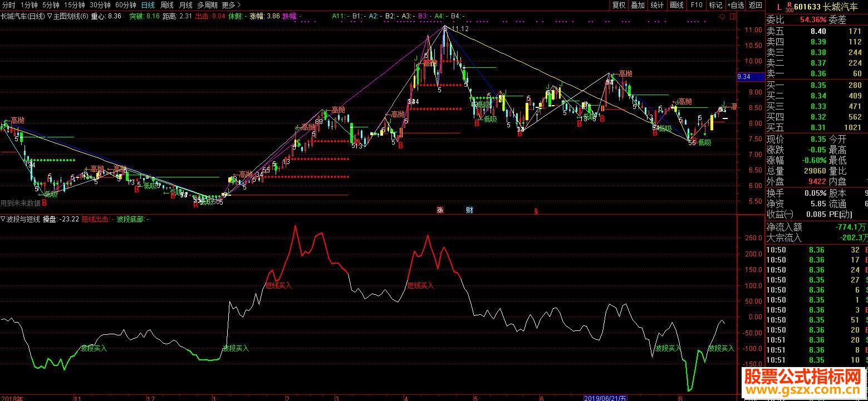
Task: Select the 15分钟 period tab
Action: tap(75, 5)
